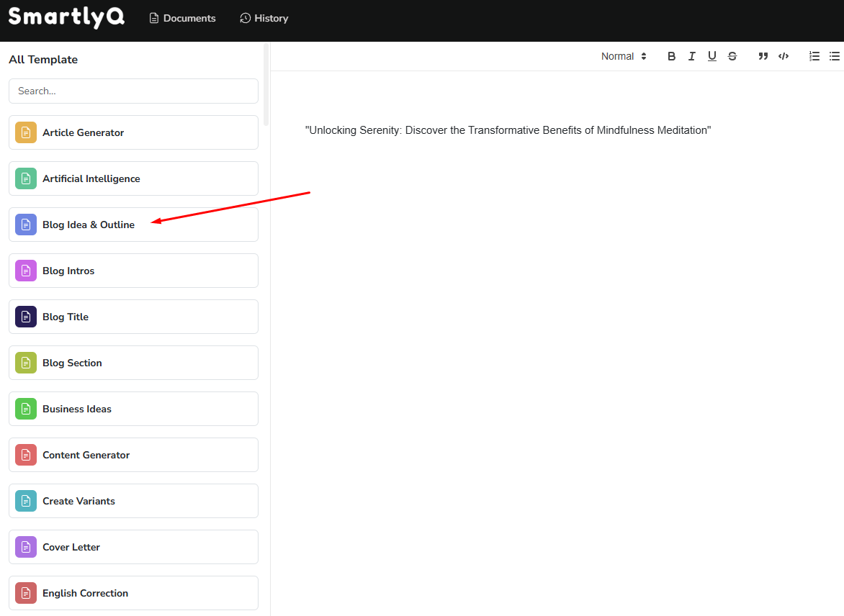Click the Article Generator orange document icon
Screen dimensions: 844x616
[x=26, y=132]
